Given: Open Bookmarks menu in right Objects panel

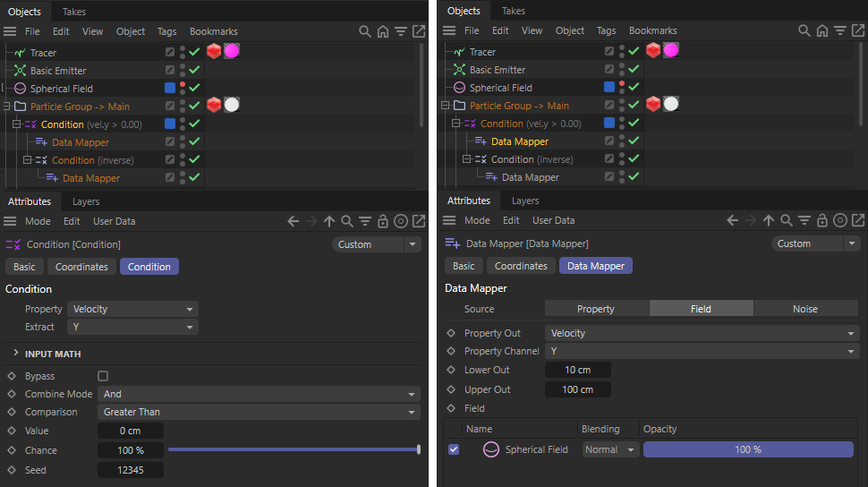Looking at the screenshot, I should pyautogui.click(x=653, y=30).
